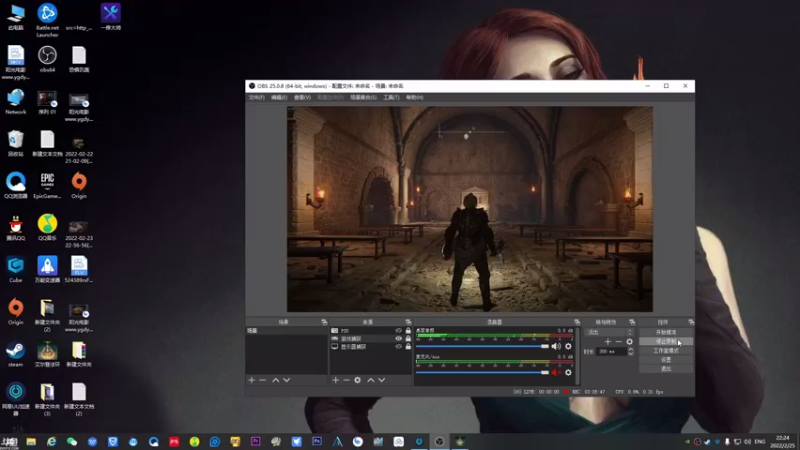
Task: Remove the selected source with the minus icon
Action: tap(346, 380)
